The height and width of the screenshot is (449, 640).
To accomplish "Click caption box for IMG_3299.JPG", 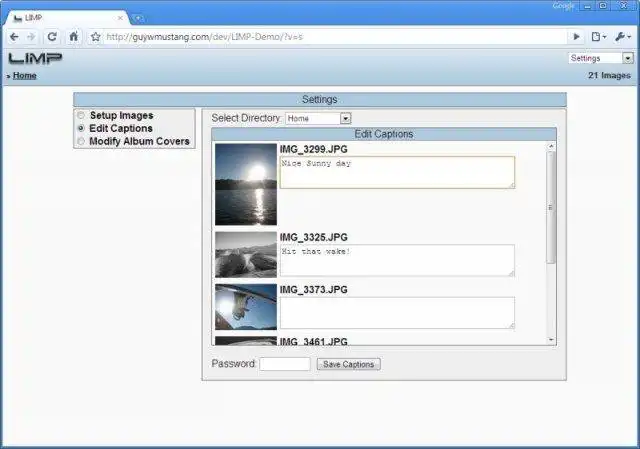I will 397,172.
